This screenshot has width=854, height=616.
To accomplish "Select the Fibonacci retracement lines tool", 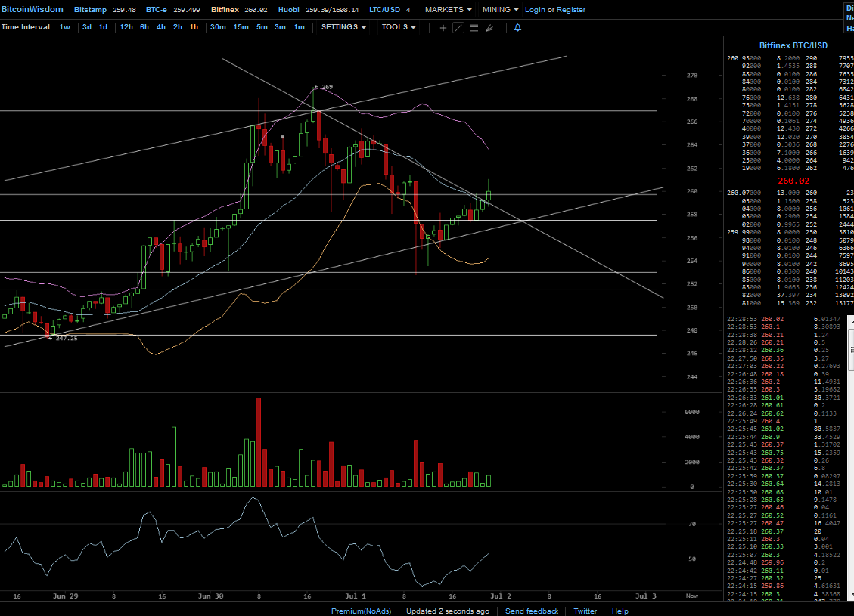I will point(474,27).
